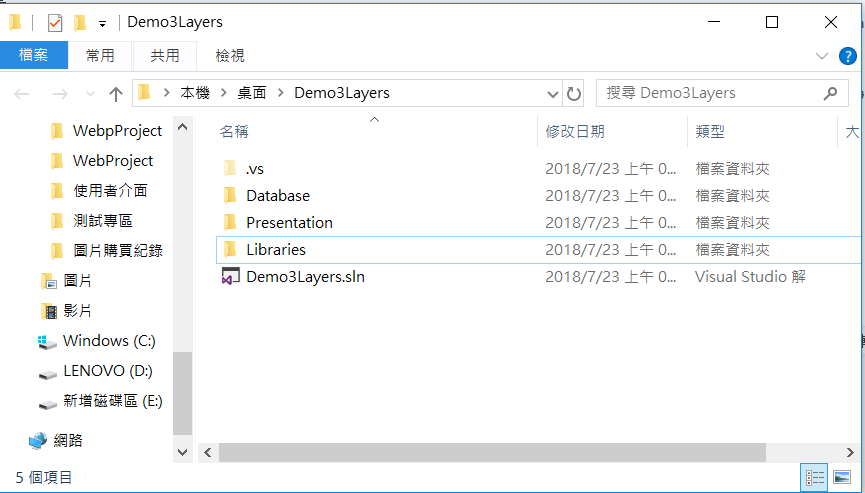This screenshot has width=865, height=493.
Task: Click the Up arrow navigation icon
Action: [116, 94]
